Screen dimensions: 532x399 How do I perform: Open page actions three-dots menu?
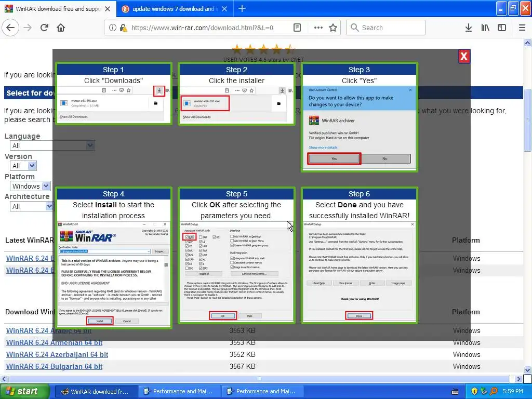point(318,28)
